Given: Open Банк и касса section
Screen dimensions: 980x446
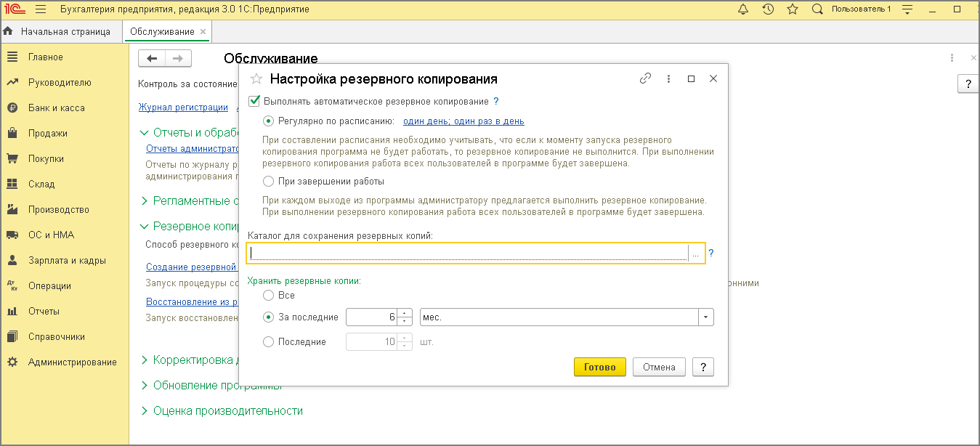Looking at the screenshot, I should tap(57, 108).
